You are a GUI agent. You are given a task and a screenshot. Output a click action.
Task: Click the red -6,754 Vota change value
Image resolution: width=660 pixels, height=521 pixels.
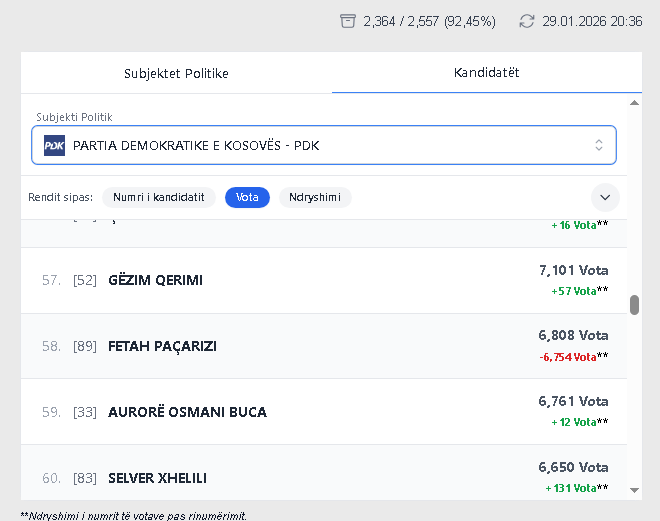[x=567, y=357]
